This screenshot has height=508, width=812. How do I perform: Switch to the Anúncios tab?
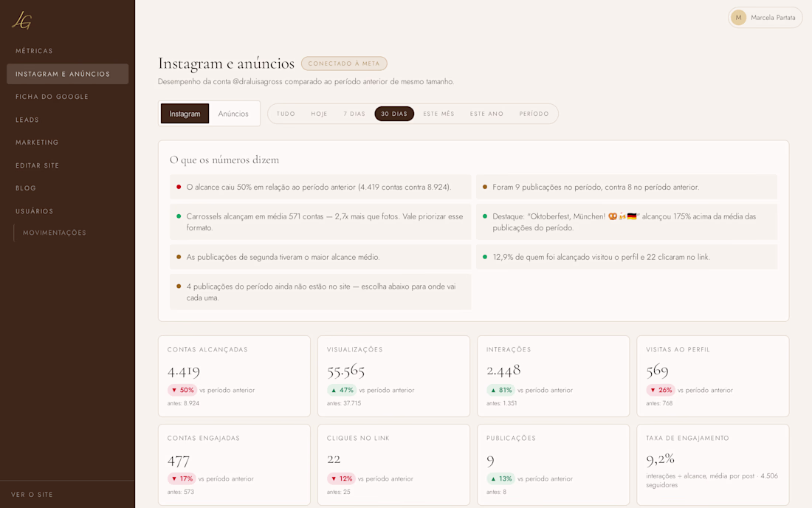(x=233, y=114)
